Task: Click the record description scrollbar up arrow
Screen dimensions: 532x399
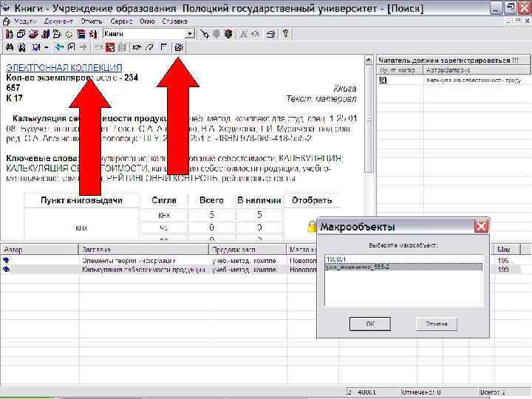Action: pos(369,61)
